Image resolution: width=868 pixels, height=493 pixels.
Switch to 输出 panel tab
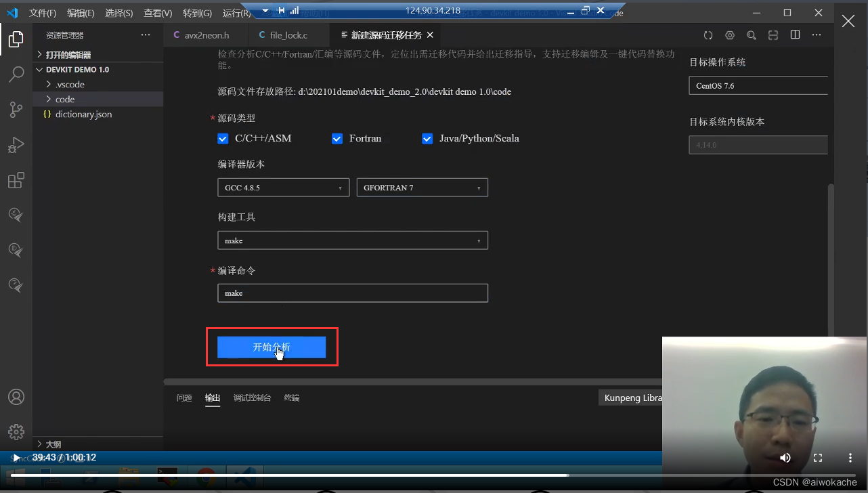tap(213, 398)
